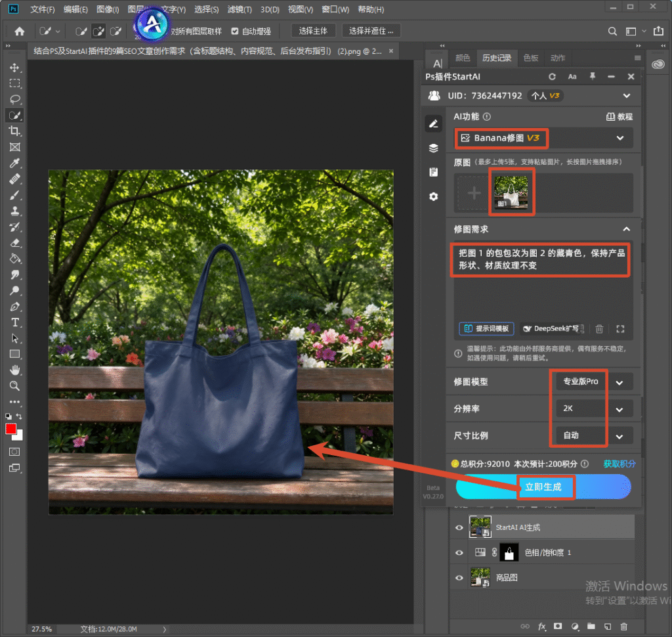The height and width of the screenshot is (637, 672).
Task: Hide the 商品图 layer
Action: (459, 577)
